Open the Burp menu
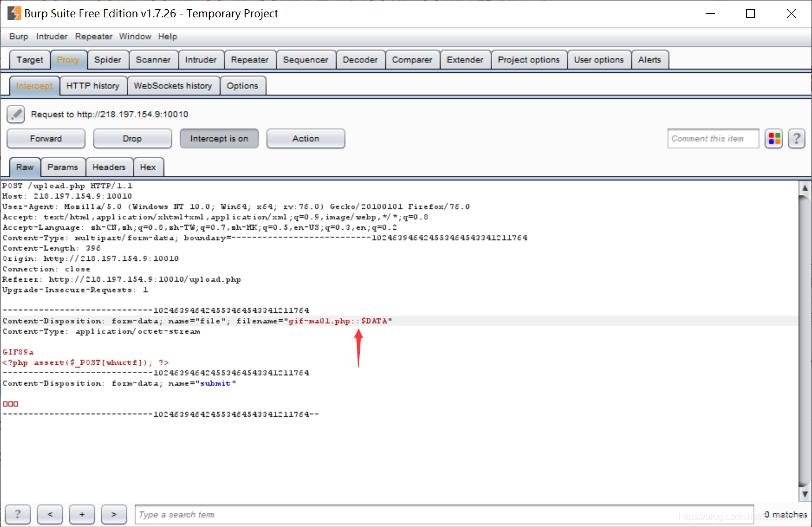812x527 pixels. pos(18,36)
